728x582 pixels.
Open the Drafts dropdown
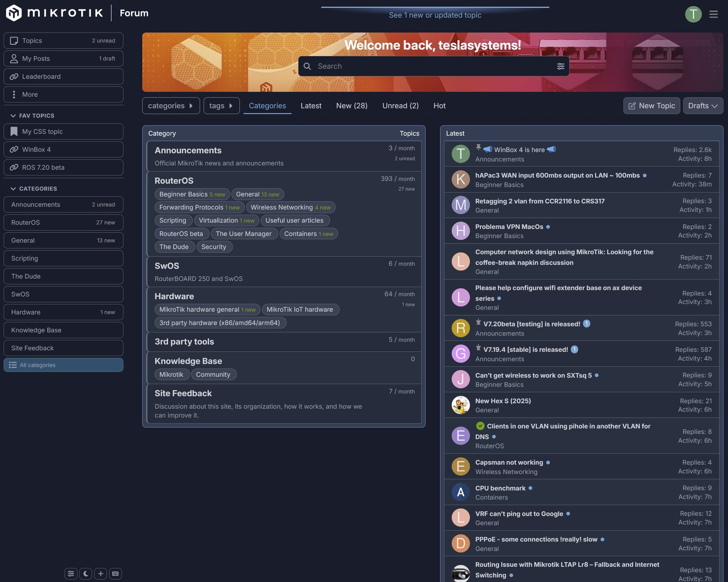click(703, 105)
